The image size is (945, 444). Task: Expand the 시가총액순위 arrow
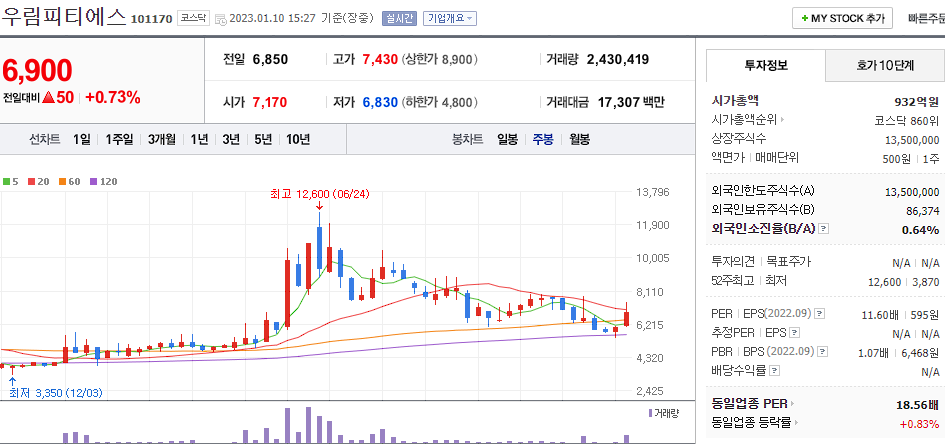[782, 120]
